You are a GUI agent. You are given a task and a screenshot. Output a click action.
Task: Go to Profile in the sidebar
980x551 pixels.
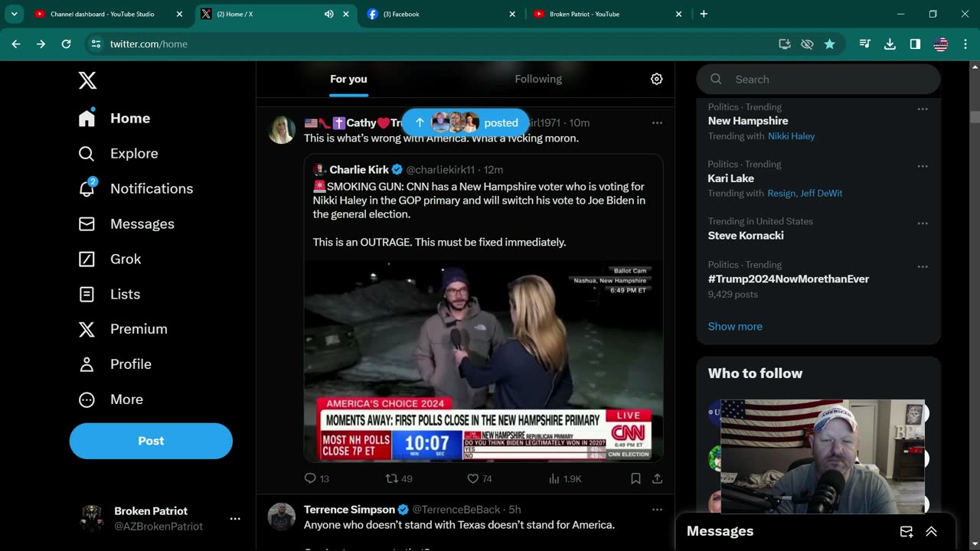point(116,364)
